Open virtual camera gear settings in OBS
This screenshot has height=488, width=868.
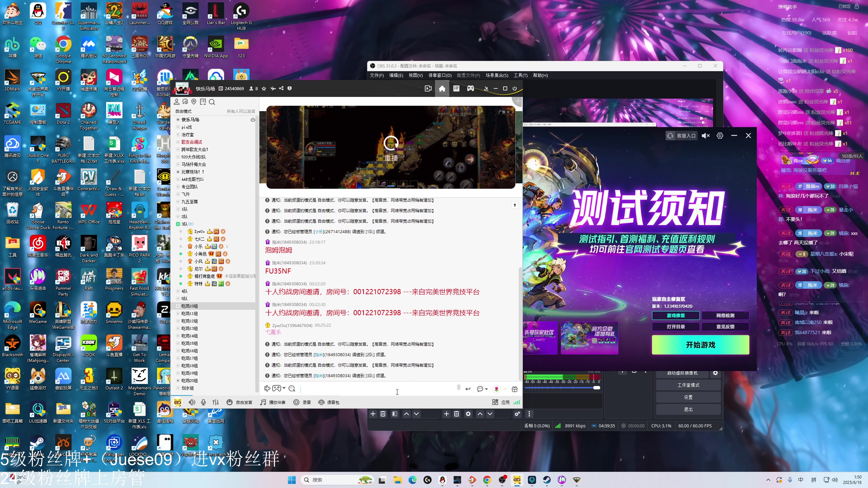click(x=715, y=373)
